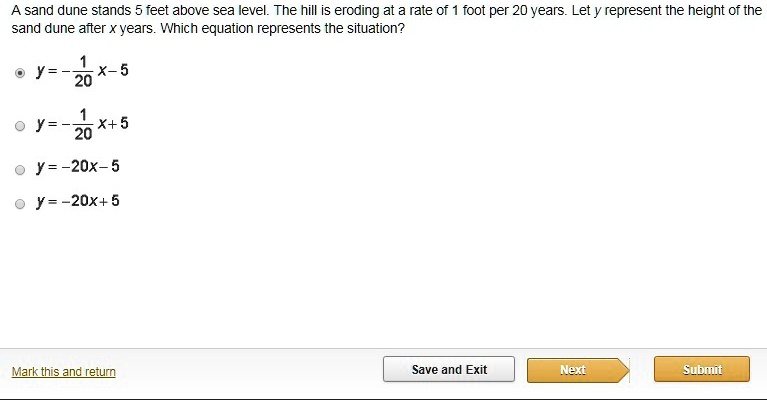Click the fraction equation ending in x + 5
767x400 pixels.
pyautogui.click(x=82, y=124)
